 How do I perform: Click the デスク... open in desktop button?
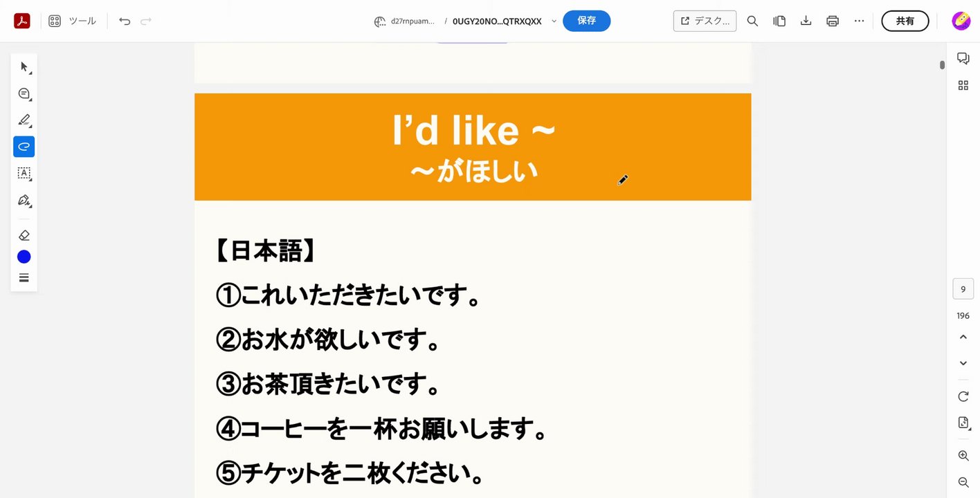tap(705, 21)
